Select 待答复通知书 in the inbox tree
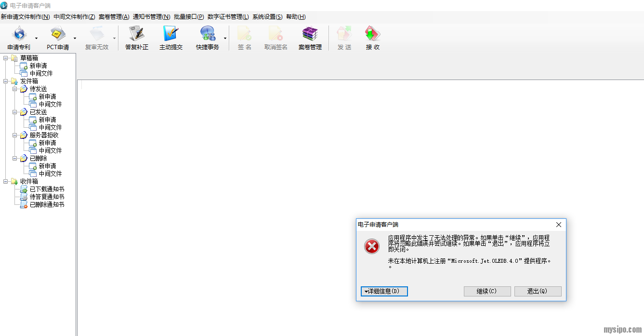 (47, 197)
